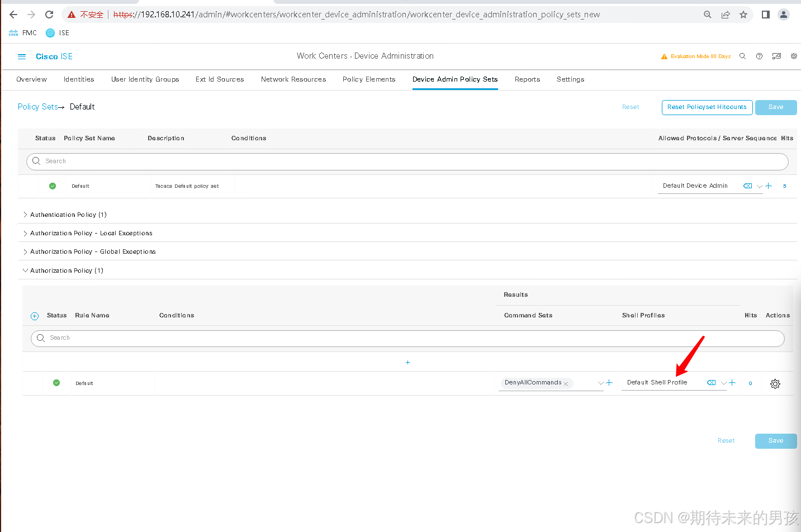Open the Default Device Admin dropdown
801x532 pixels.
click(x=760, y=186)
